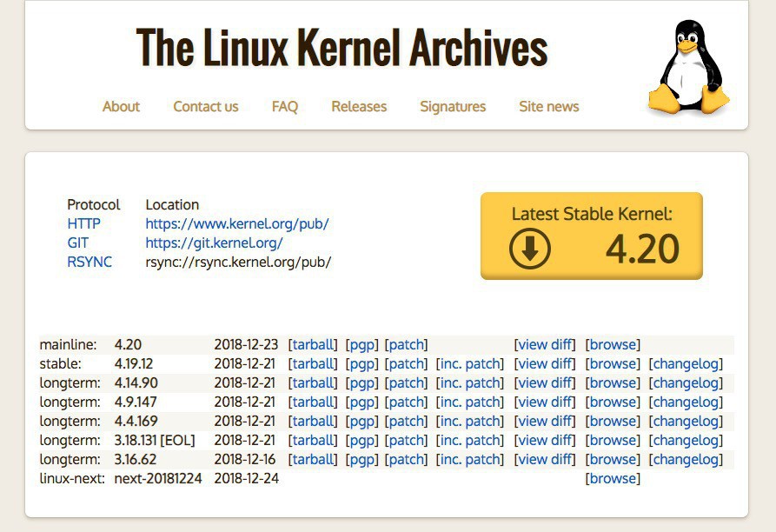This screenshot has width=776, height=532.
Task: Open the Contact us page
Action: pyautogui.click(x=206, y=106)
